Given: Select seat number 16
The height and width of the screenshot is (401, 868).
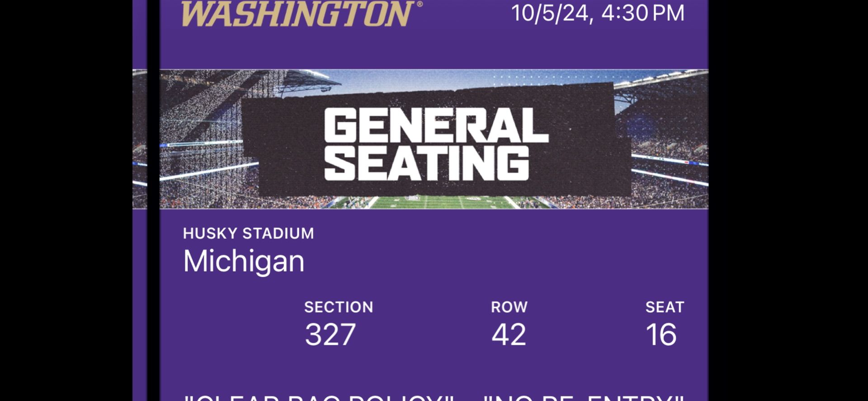Looking at the screenshot, I should pyautogui.click(x=661, y=334).
